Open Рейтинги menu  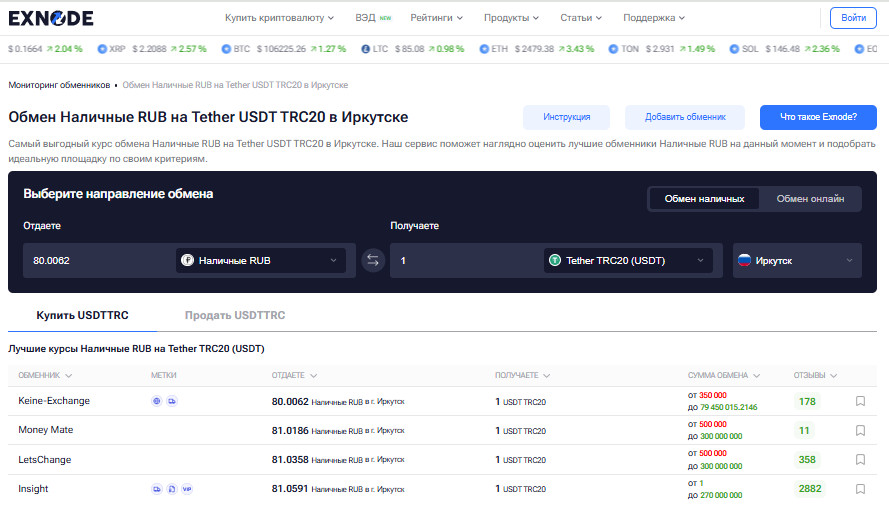point(437,18)
